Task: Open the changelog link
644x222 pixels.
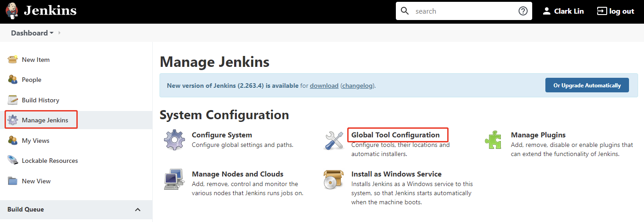Action: [357, 86]
